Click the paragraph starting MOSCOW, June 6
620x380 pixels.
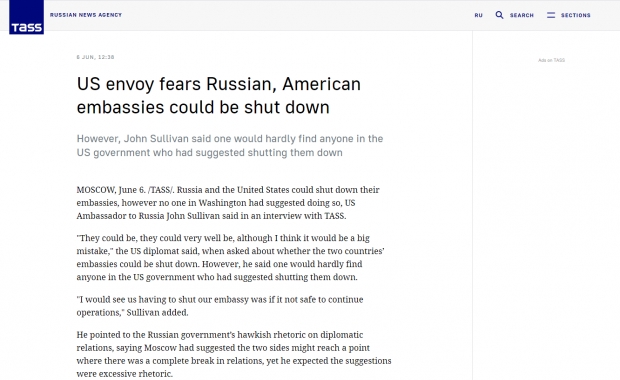228,203
